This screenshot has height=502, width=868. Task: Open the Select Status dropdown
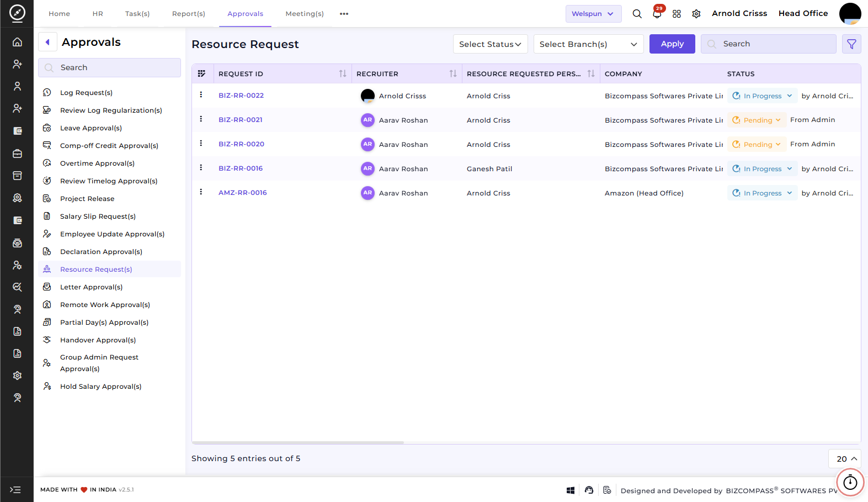[490, 44]
